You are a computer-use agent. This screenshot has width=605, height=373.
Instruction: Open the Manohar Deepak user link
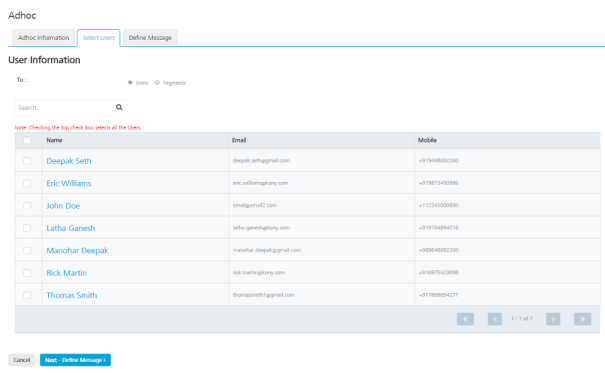[77, 250]
